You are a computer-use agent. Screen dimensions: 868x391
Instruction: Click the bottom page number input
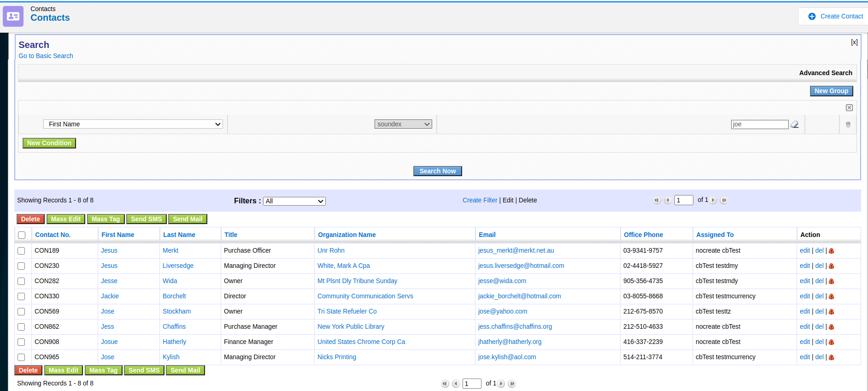coord(472,384)
